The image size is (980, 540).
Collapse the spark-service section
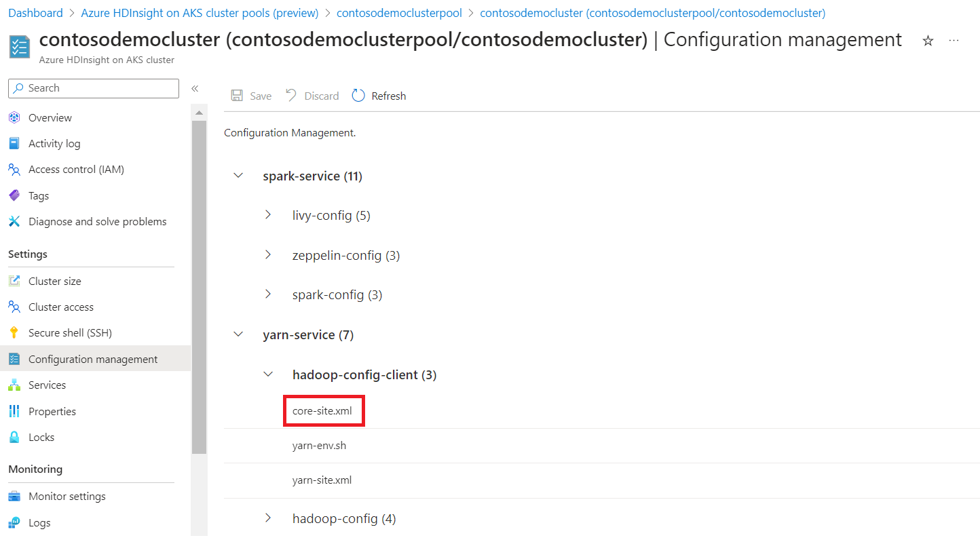(x=238, y=176)
